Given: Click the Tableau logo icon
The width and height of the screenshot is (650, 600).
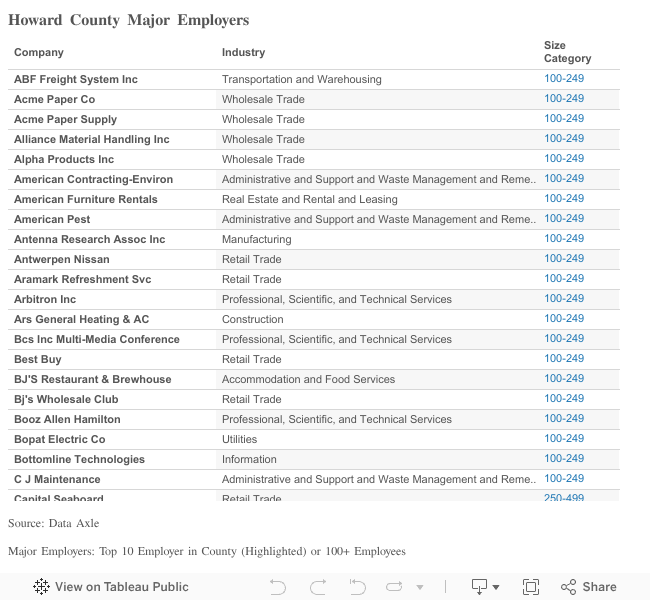Looking at the screenshot, I should click(x=41, y=587).
